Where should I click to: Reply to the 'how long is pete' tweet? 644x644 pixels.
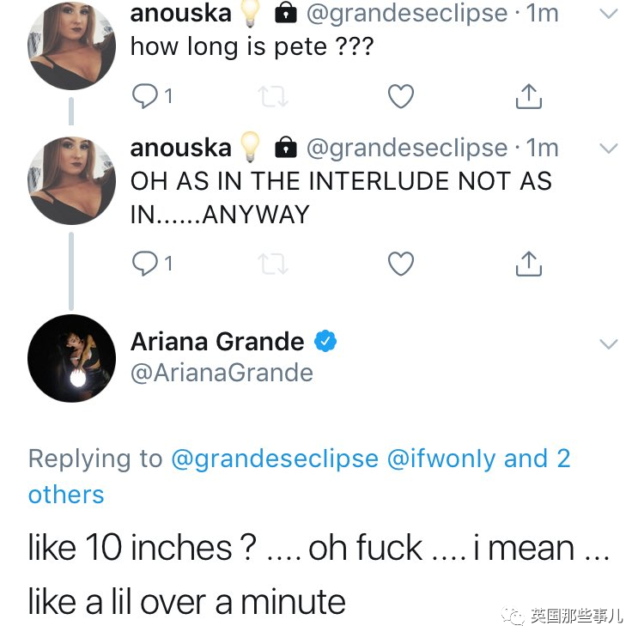(144, 95)
